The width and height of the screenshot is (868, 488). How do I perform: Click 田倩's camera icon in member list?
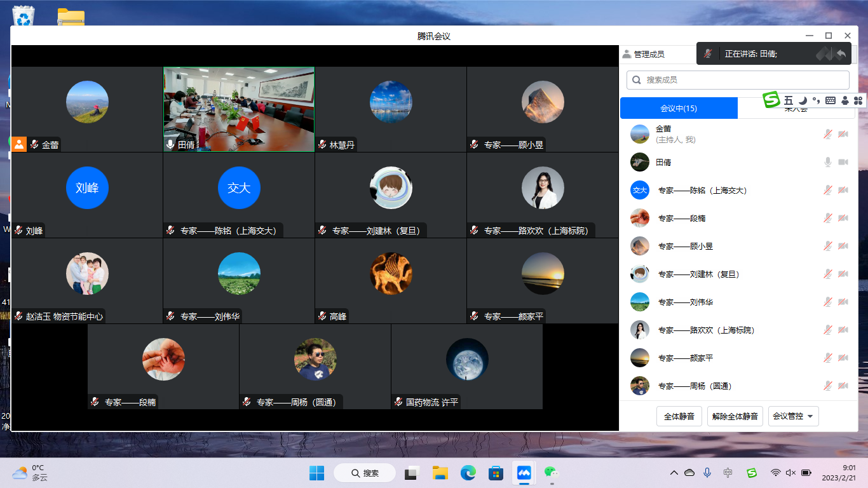pyautogui.click(x=843, y=163)
